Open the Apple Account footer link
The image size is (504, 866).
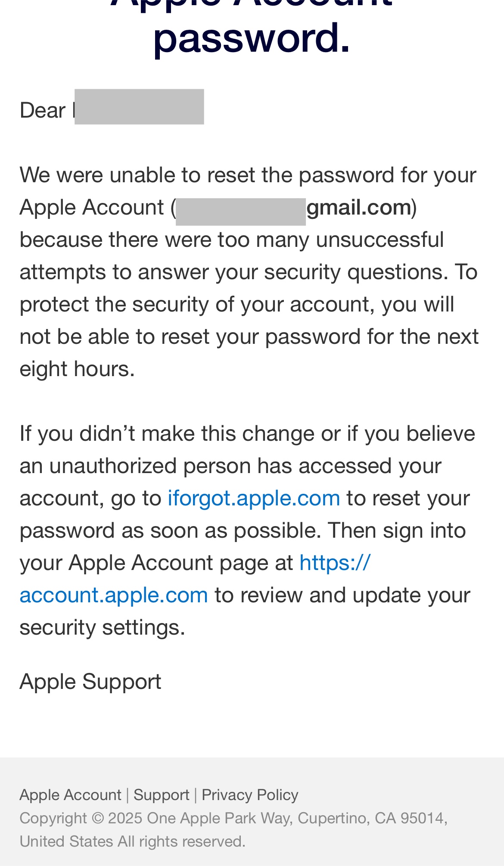pyautogui.click(x=70, y=795)
